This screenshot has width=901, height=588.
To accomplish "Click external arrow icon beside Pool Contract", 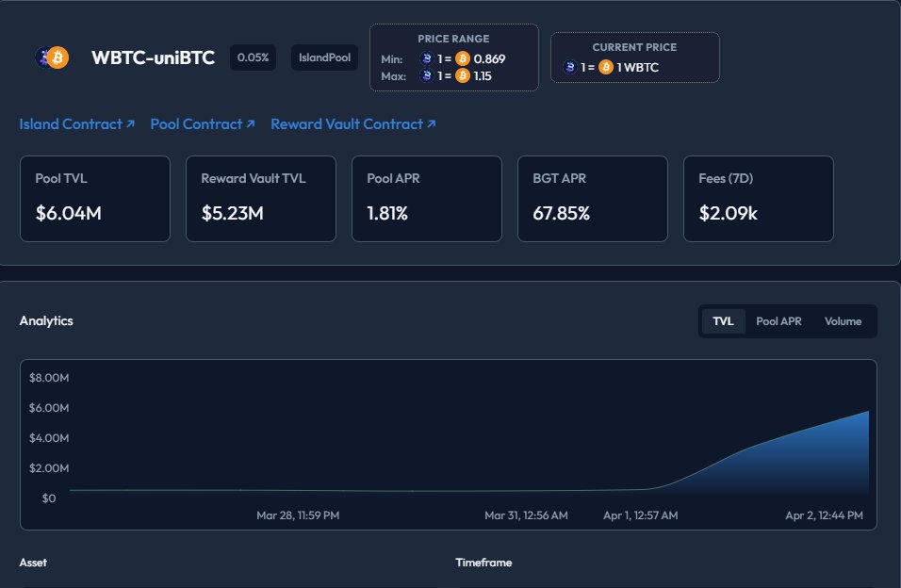I will click(251, 123).
